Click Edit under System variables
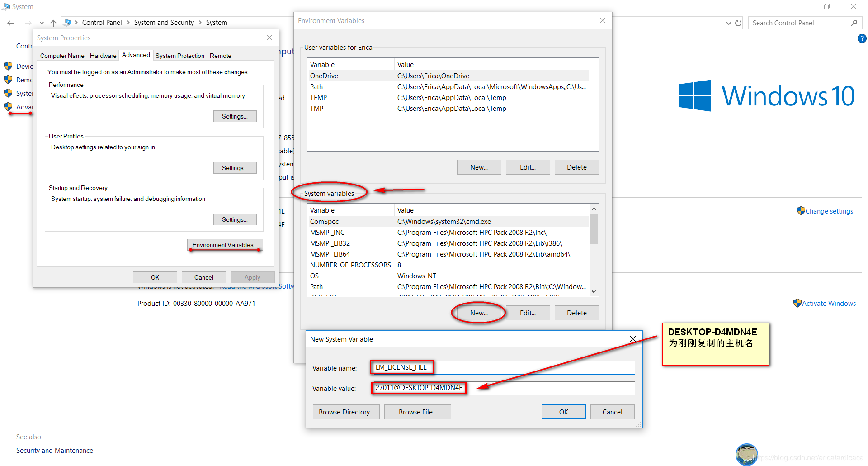The image size is (868, 466). [528, 313]
